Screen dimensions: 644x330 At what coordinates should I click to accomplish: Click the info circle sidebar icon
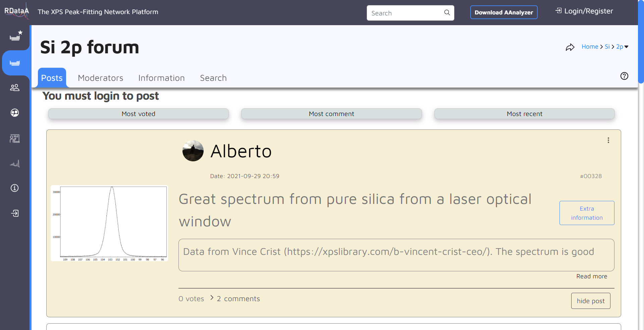15,188
